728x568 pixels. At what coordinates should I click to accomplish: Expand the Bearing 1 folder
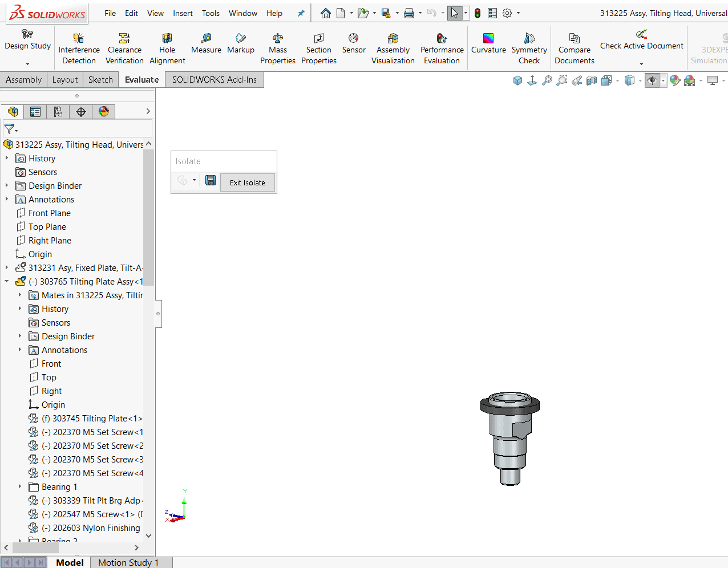click(20, 486)
